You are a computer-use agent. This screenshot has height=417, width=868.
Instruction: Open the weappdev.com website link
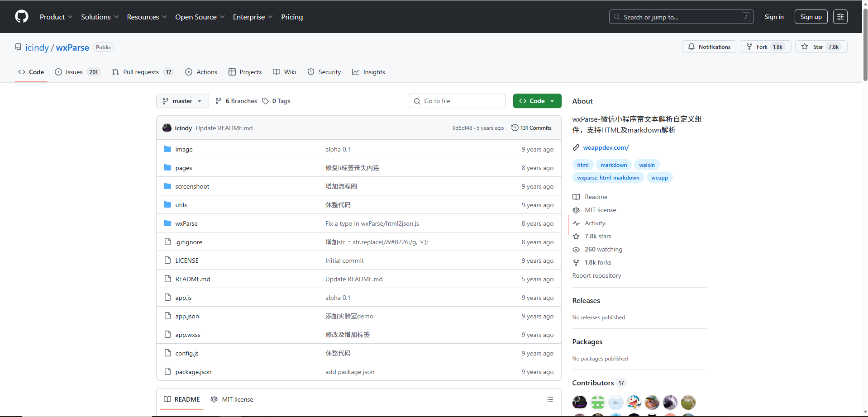[606, 147]
